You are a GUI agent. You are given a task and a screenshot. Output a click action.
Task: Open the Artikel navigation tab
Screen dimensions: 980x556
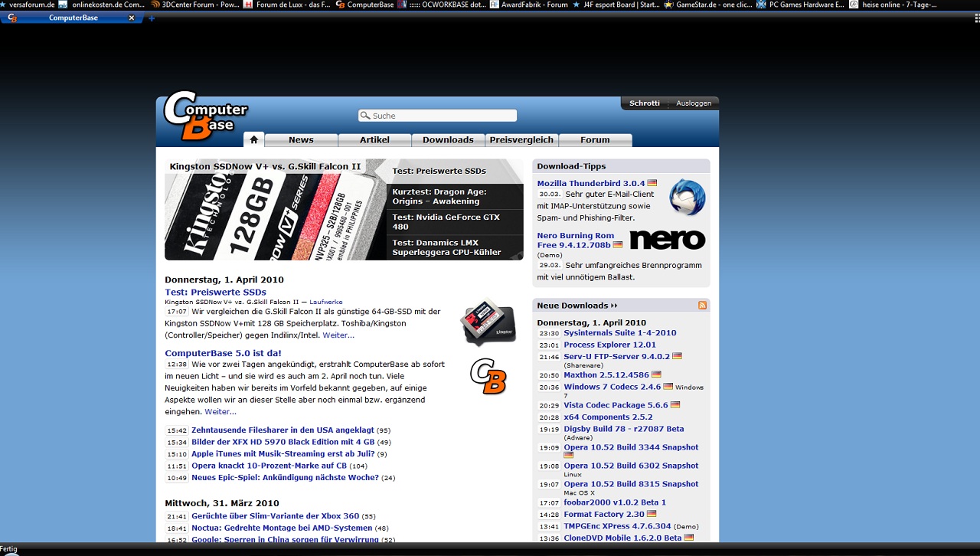(375, 140)
